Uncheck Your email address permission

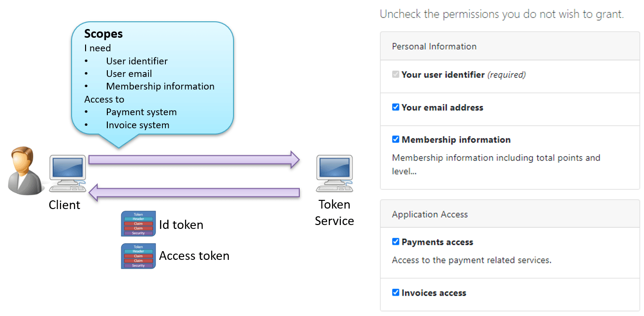click(x=395, y=107)
